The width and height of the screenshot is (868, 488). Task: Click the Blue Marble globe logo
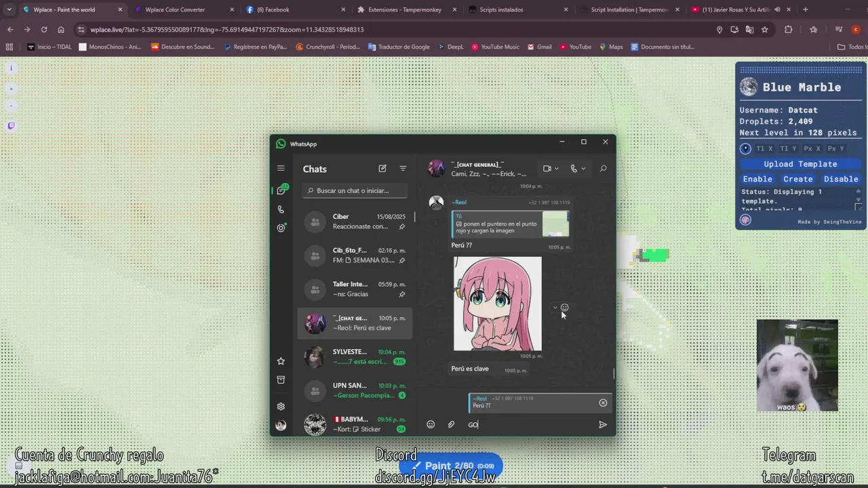coord(749,87)
